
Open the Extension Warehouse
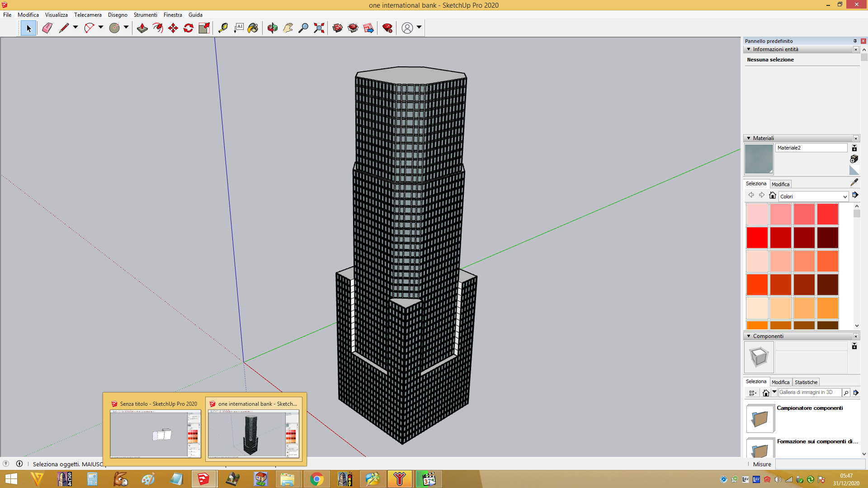tap(353, 28)
